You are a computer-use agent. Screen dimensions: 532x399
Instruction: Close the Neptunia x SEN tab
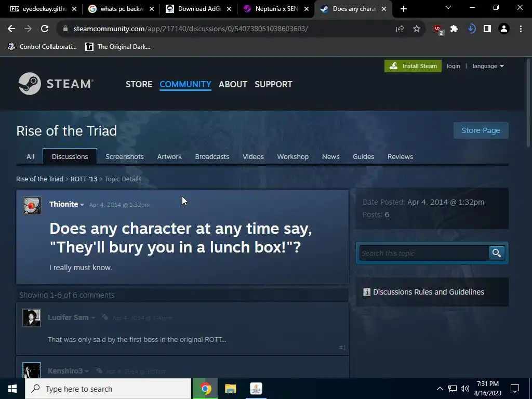coord(307,9)
